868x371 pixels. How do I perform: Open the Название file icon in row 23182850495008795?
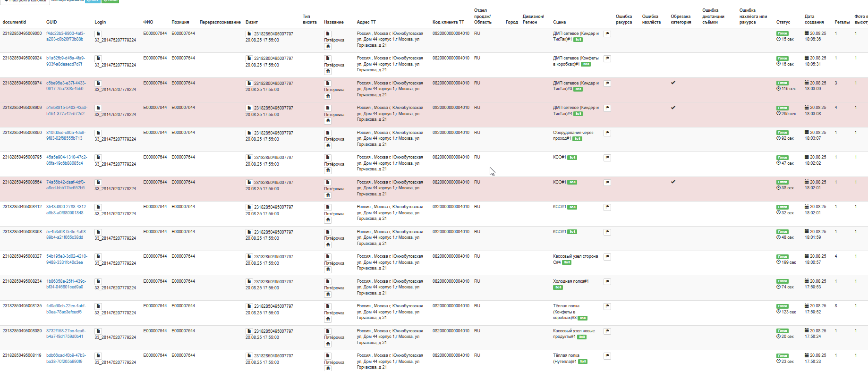click(328, 158)
